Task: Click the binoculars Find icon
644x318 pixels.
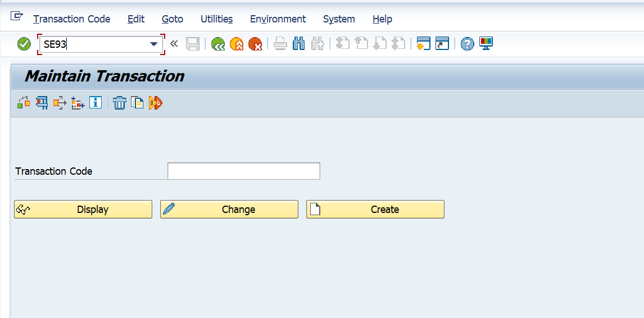Action: [x=298, y=44]
